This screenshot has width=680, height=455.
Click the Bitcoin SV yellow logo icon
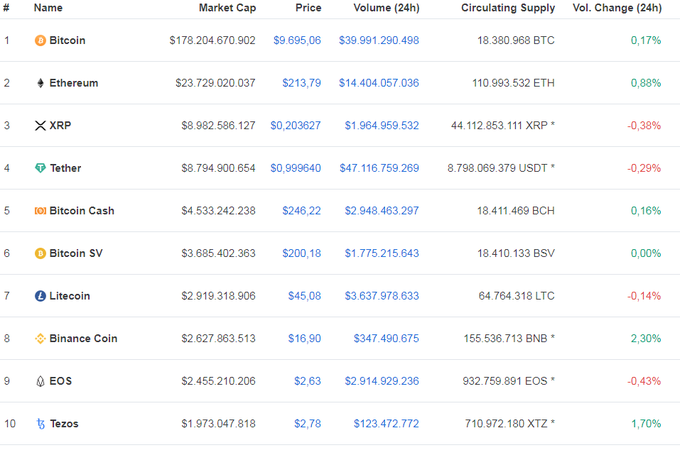coord(40,253)
